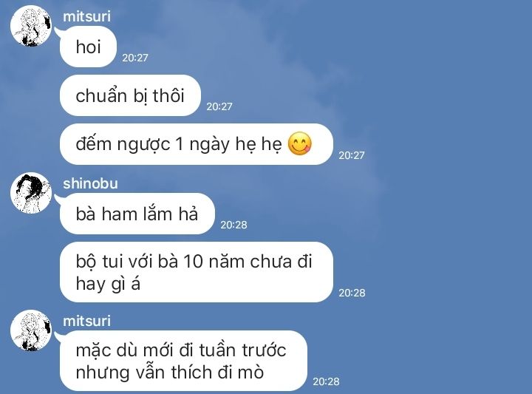Click the mitsuri name above the "mặc dù" message
The height and width of the screenshot is (394, 532).
(87, 321)
